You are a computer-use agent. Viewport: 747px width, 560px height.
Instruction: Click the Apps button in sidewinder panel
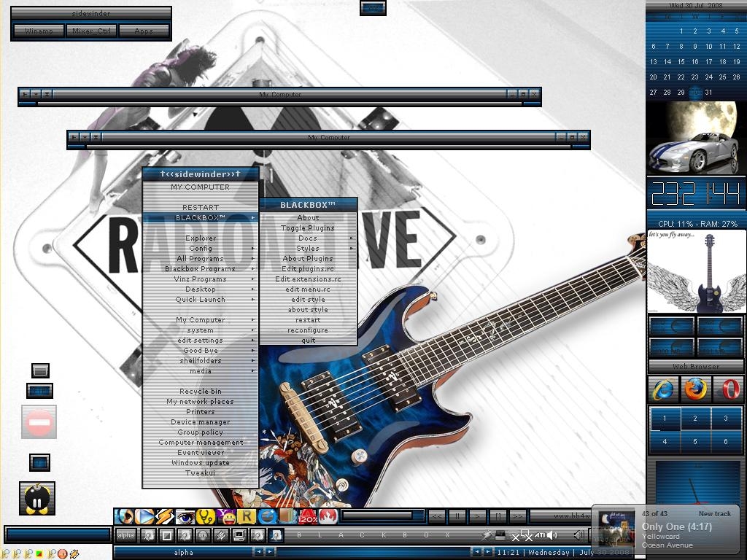(144, 31)
